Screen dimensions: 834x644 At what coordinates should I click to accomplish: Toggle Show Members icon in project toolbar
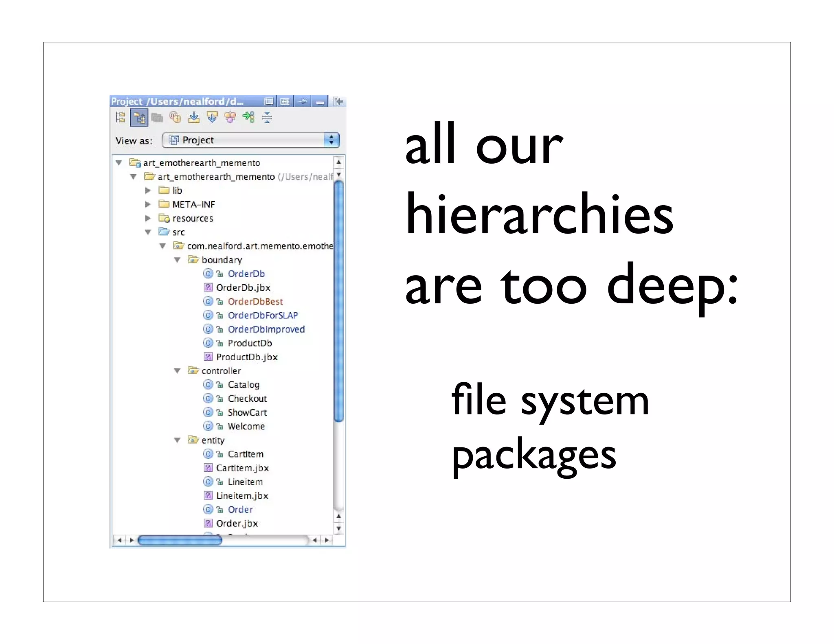click(176, 118)
